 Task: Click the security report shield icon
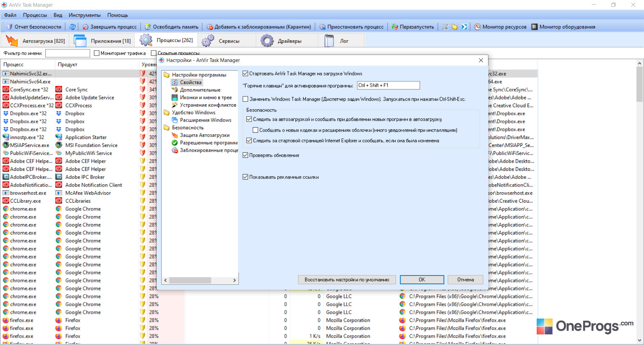pyautogui.click(x=9, y=27)
